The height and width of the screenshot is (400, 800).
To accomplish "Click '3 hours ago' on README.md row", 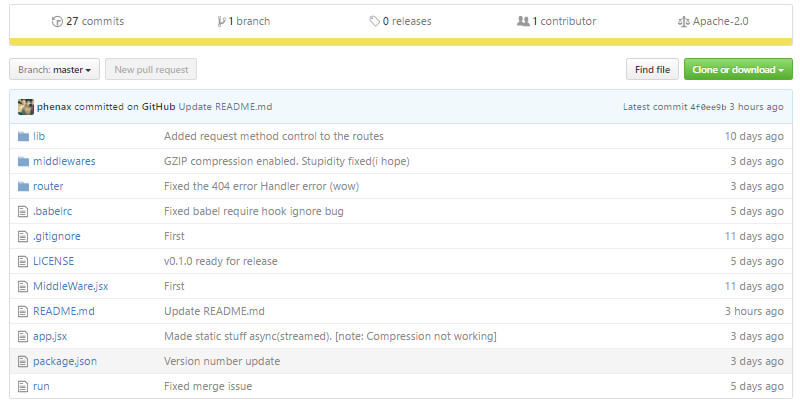I will click(x=754, y=311).
